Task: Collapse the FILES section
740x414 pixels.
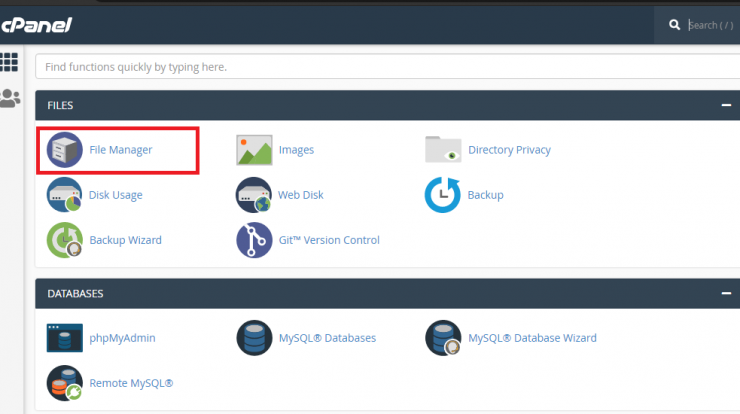Action: pos(726,105)
